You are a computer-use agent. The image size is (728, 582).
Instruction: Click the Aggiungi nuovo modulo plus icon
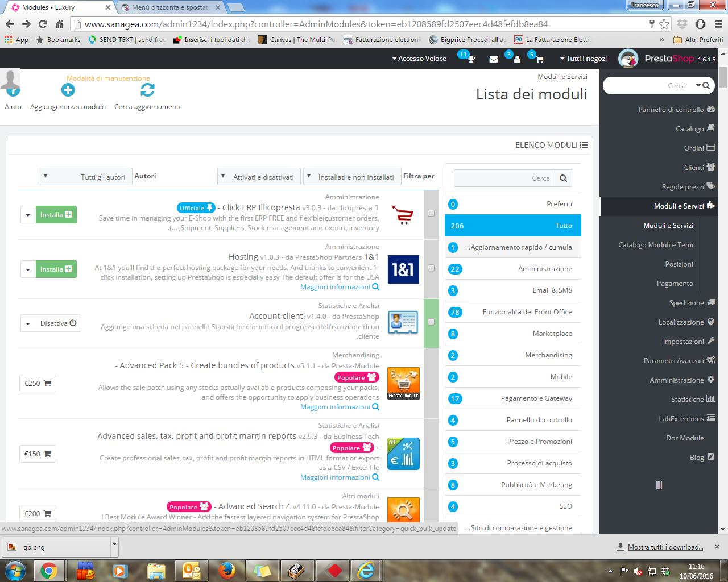point(68,90)
